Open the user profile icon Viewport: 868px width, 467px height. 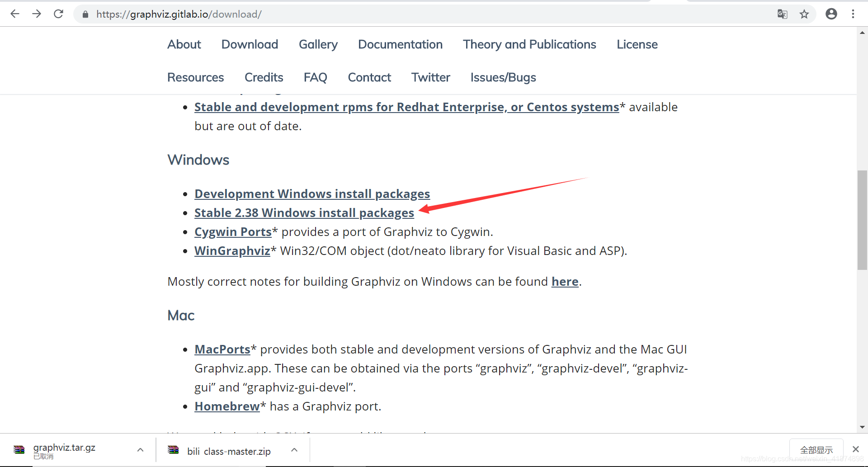coord(831,14)
